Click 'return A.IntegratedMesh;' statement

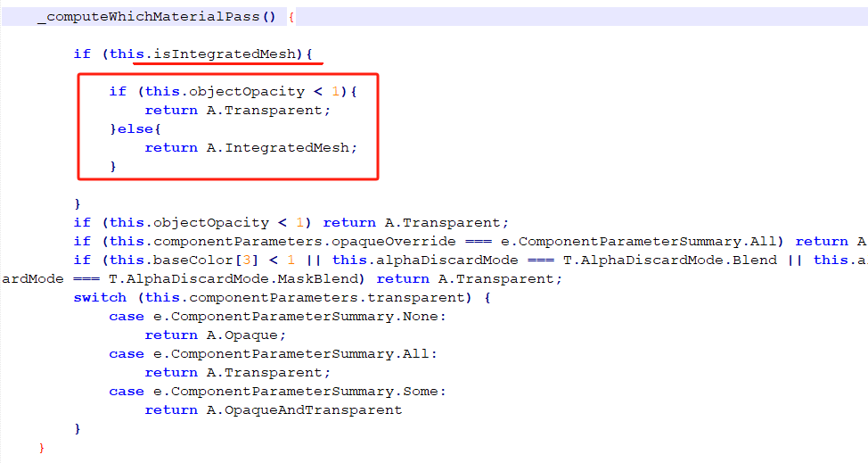tap(250, 148)
